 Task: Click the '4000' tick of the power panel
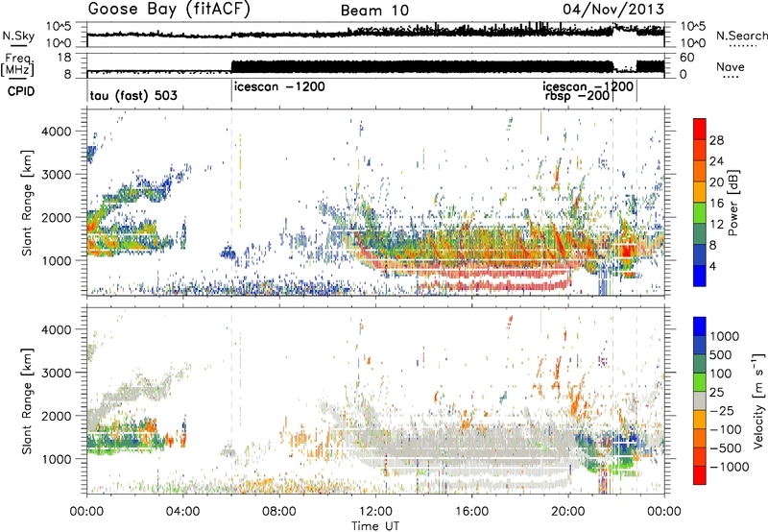(x=57, y=132)
